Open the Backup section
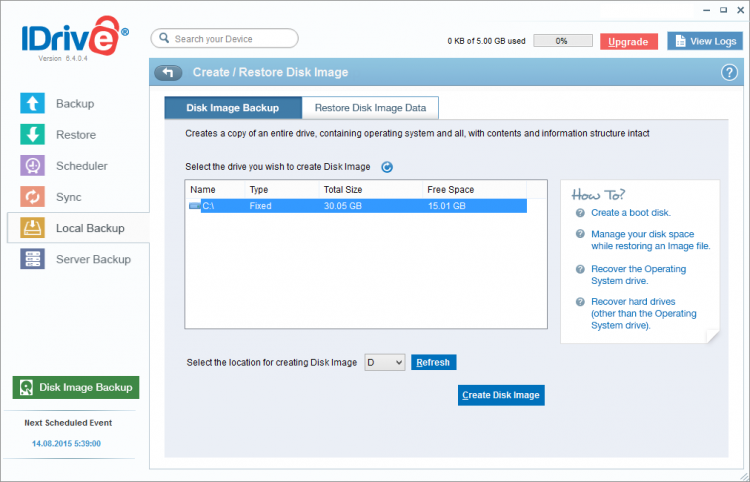Image resolution: width=750 pixels, height=482 pixels. (x=75, y=104)
